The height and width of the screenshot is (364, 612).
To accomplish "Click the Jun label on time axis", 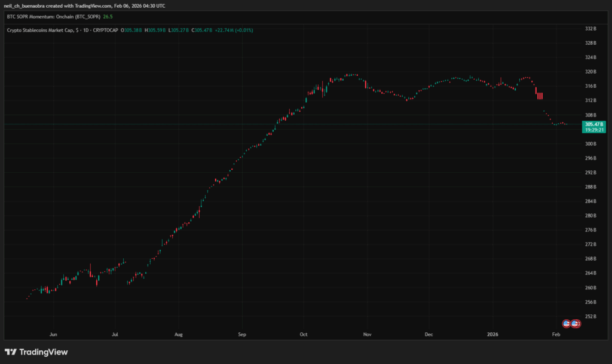I will tap(53, 335).
